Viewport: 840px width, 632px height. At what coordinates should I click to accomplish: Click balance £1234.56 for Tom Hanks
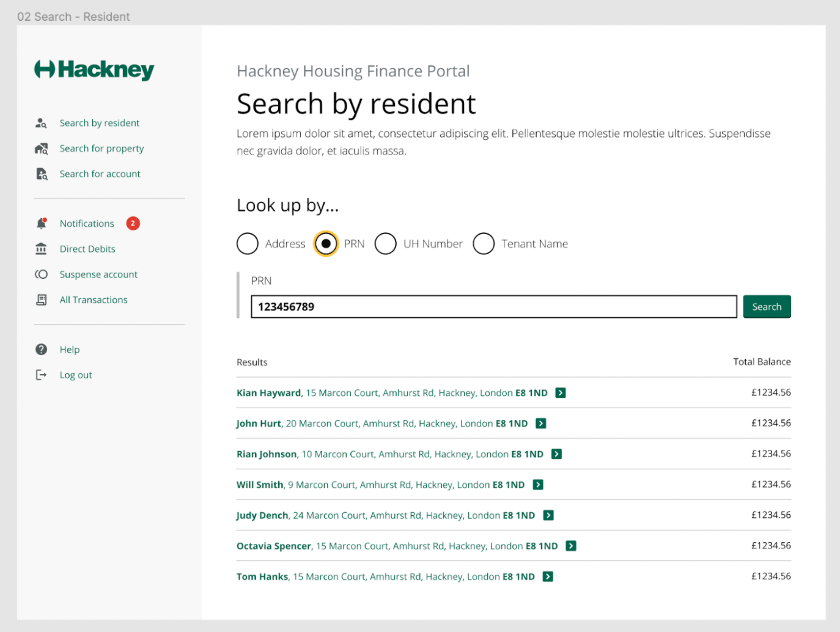tap(771, 576)
